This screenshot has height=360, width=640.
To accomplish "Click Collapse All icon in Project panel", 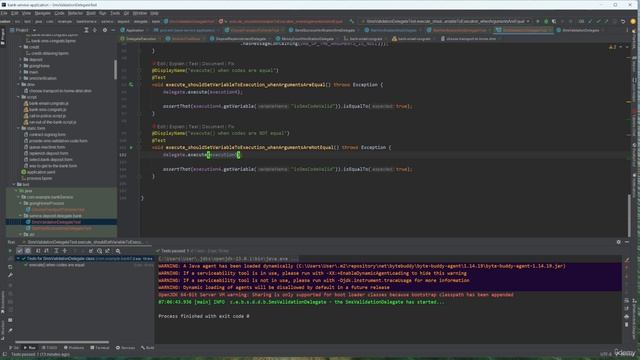I will [x=95, y=30].
